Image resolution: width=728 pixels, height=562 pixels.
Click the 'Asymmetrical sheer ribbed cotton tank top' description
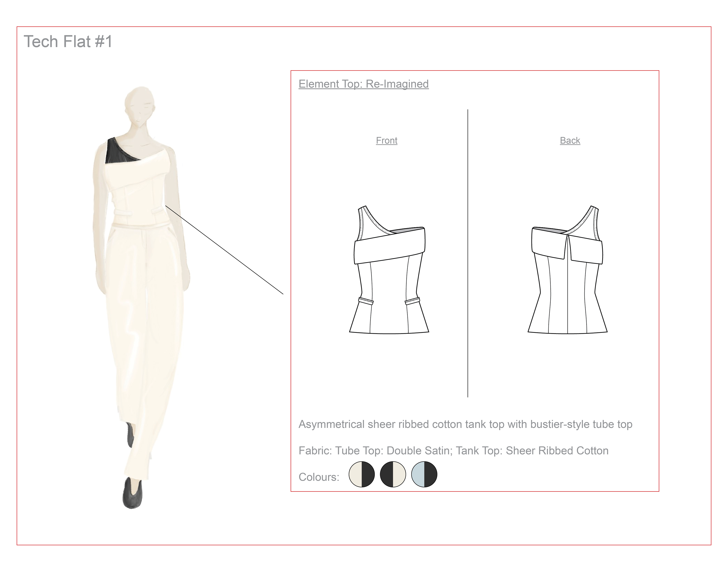(x=465, y=424)
